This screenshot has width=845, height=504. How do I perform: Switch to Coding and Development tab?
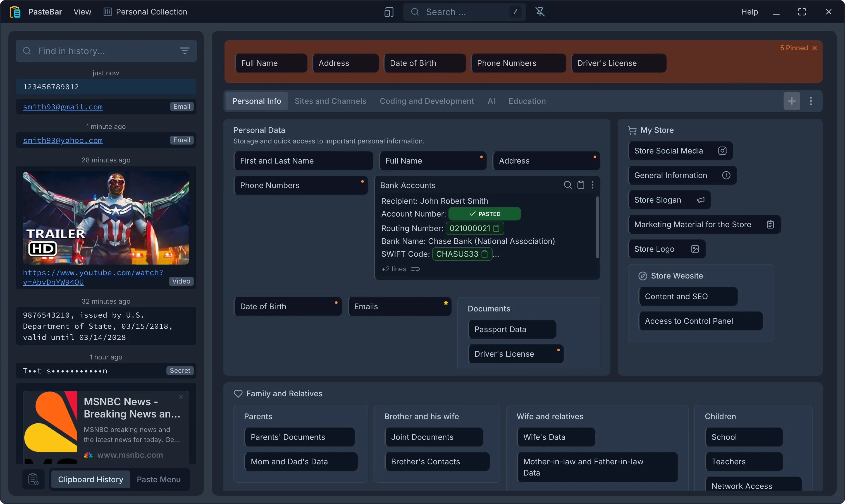coord(426,101)
